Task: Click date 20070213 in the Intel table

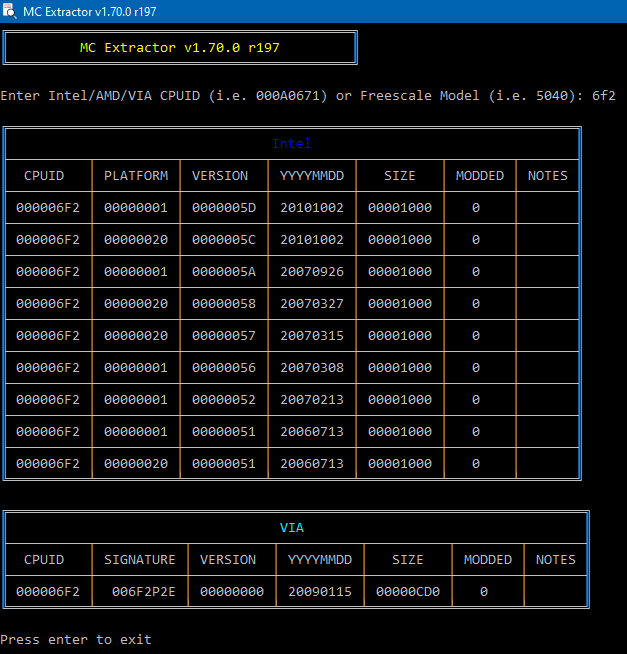Action: pos(312,400)
